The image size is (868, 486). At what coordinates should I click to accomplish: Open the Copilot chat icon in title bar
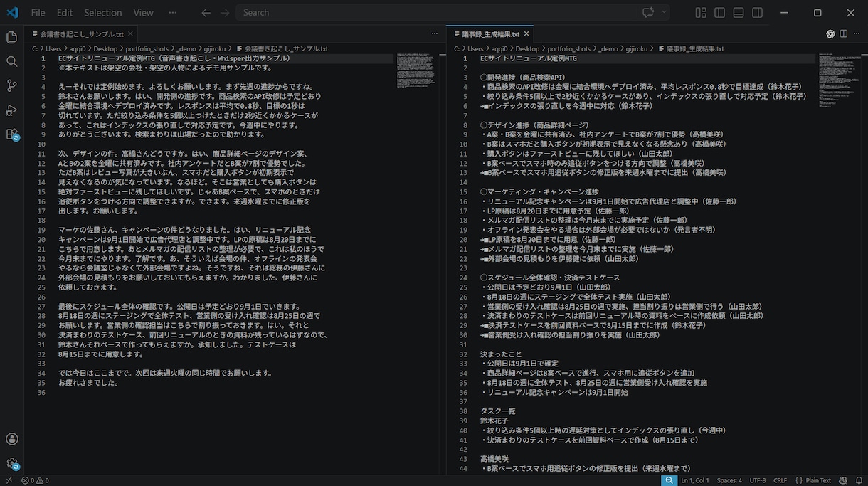point(648,12)
